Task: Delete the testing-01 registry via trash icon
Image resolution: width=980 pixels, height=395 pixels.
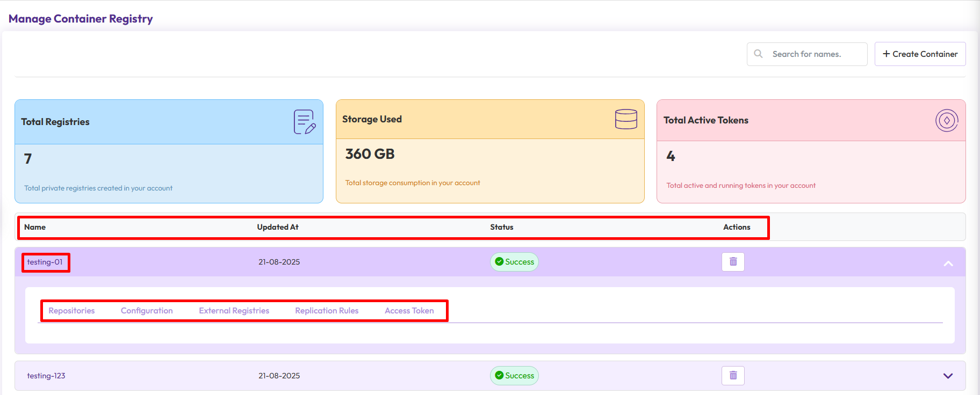Action: click(x=733, y=262)
